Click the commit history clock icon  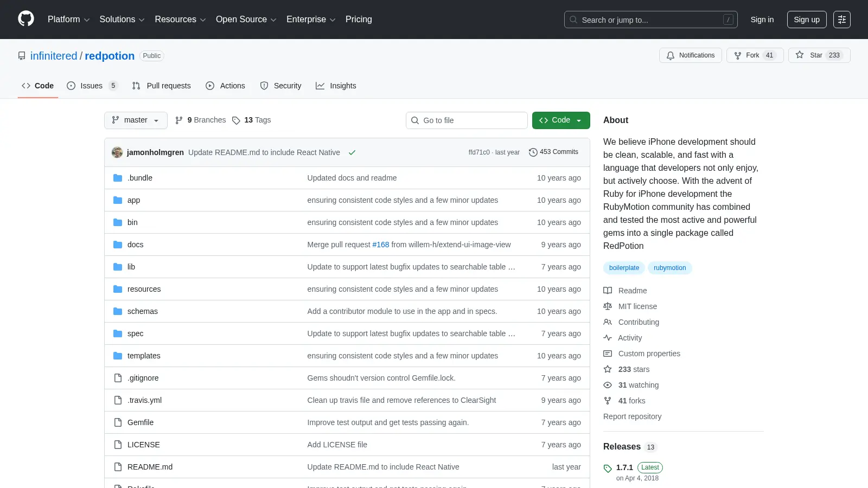pos(533,152)
